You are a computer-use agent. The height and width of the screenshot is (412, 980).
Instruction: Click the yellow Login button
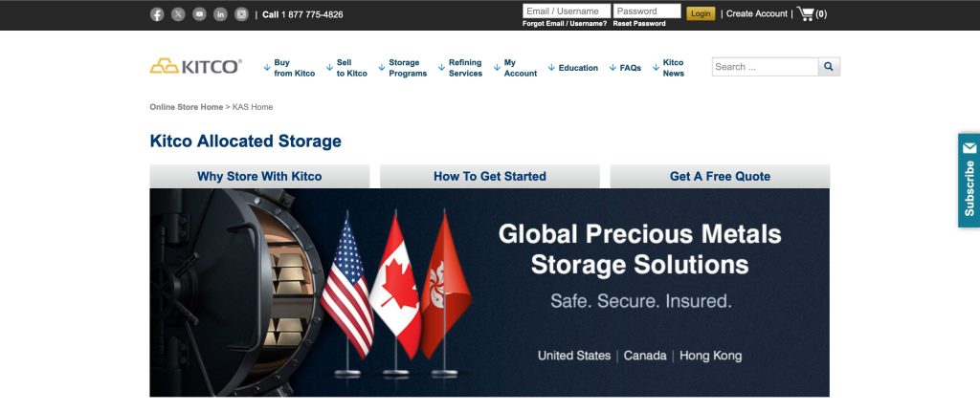pyautogui.click(x=701, y=13)
